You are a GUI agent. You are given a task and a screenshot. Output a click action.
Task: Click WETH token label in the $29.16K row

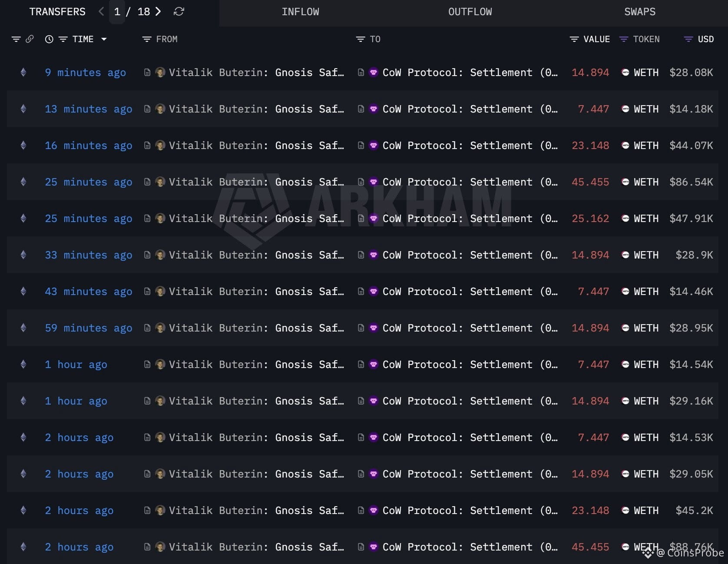[x=646, y=401]
